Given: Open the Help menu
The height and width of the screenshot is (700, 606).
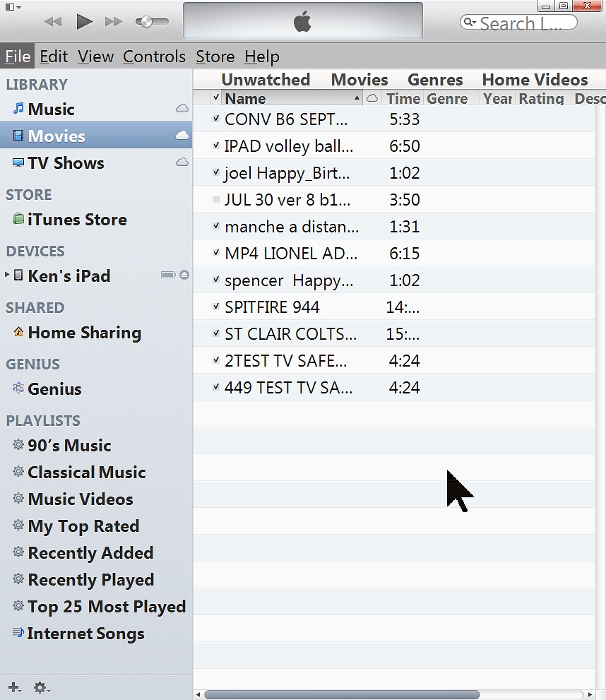Looking at the screenshot, I should click(x=261, y=57).
